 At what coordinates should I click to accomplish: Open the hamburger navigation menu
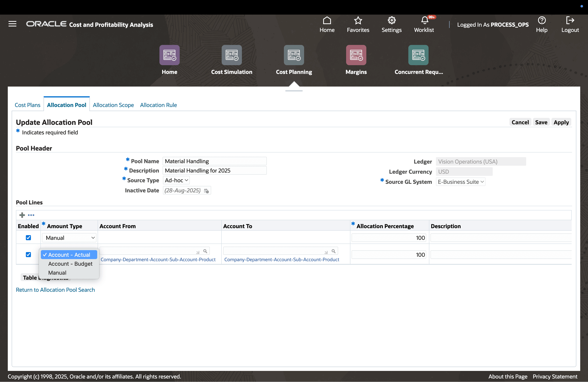[12, 24]
